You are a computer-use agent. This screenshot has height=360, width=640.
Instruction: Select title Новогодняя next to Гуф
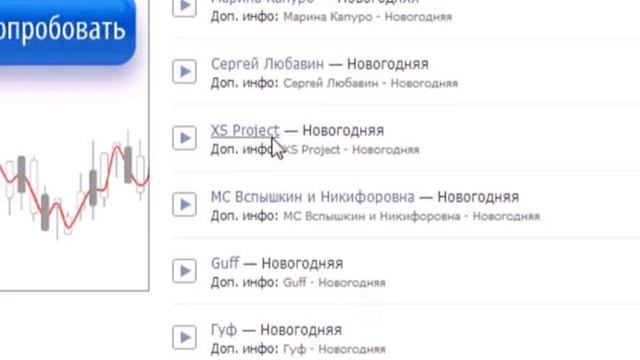click(x=301, y=330)
